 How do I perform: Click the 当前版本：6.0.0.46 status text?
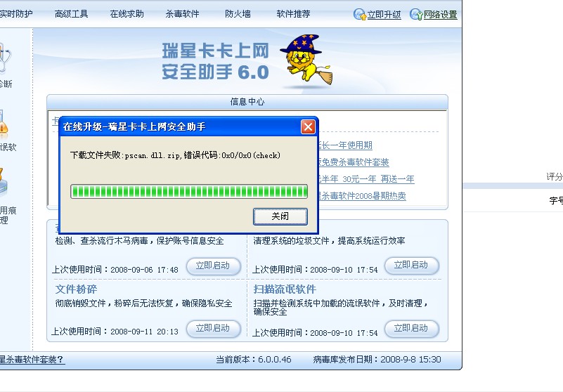click(x=254, y=360)
